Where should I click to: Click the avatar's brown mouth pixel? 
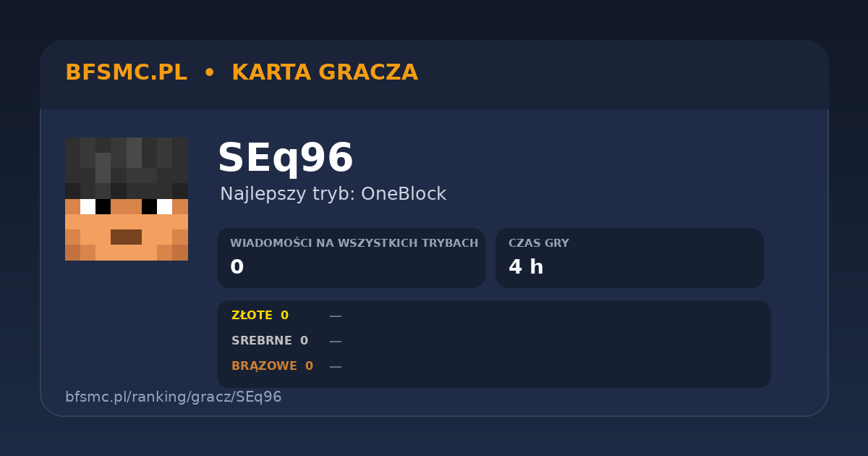coord(126,237)
